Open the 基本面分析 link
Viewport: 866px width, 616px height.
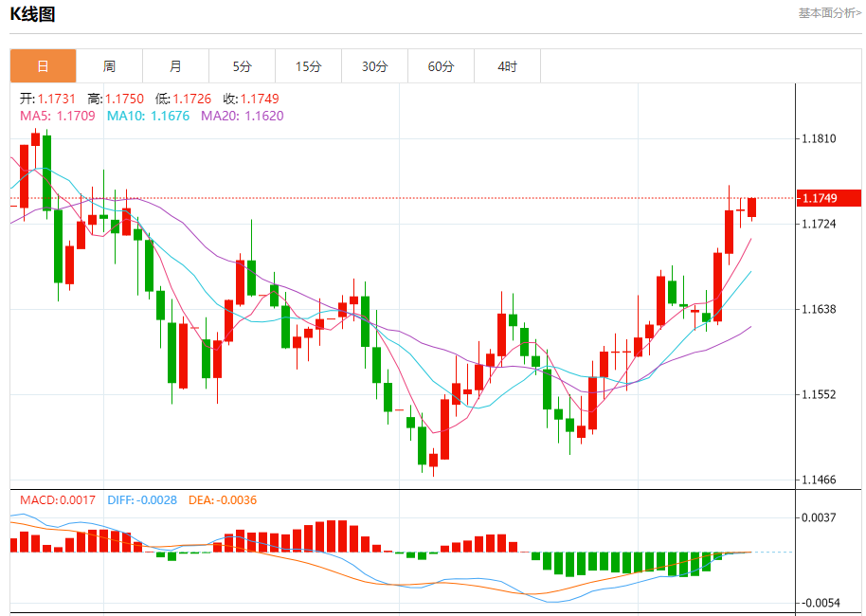pos(829,13)
